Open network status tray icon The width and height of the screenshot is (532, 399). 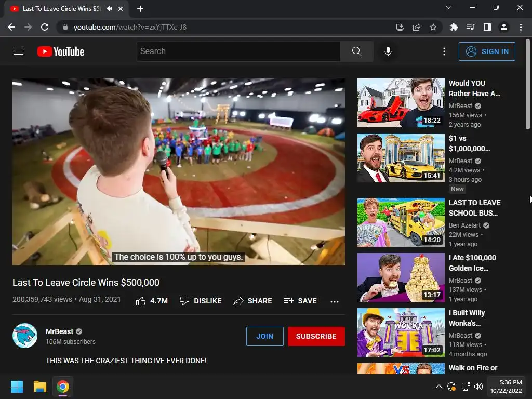pyautogui.click(x=465, y=387)
